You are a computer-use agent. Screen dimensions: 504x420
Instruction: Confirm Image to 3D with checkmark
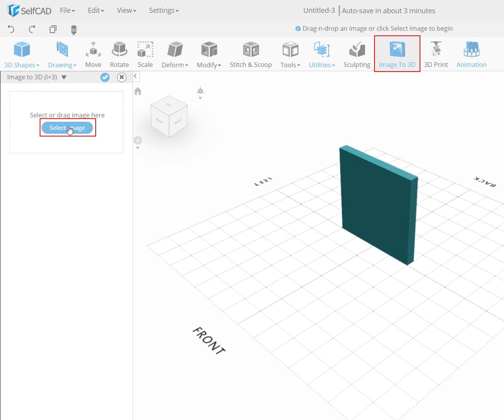(x=105, y=77)
